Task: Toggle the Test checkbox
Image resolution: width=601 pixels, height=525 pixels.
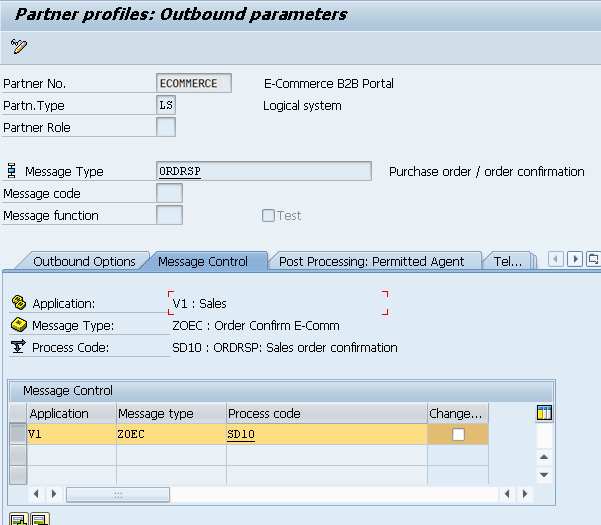Action: [x=268, y=215]
